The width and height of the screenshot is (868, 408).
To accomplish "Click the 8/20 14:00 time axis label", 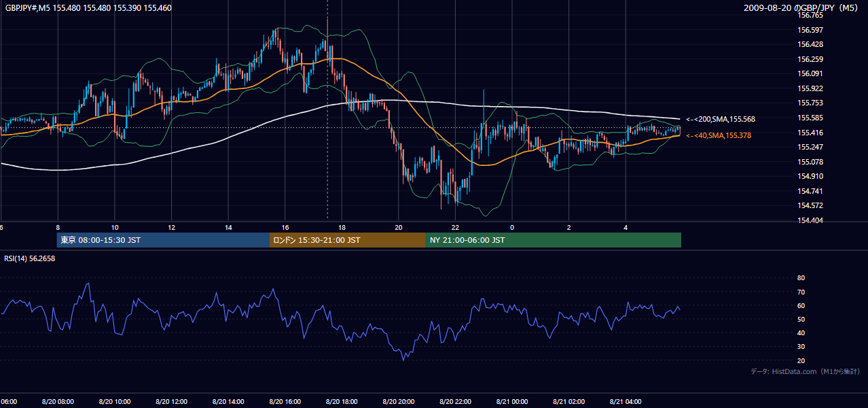I will point(228,402).
